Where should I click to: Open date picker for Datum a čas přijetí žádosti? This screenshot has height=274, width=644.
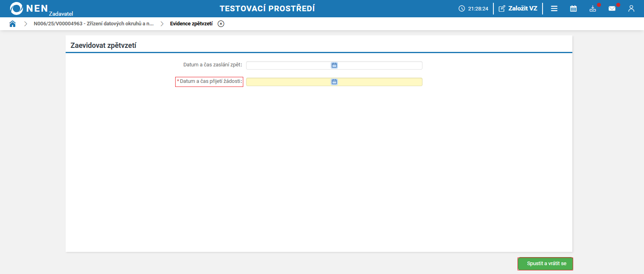334,82
